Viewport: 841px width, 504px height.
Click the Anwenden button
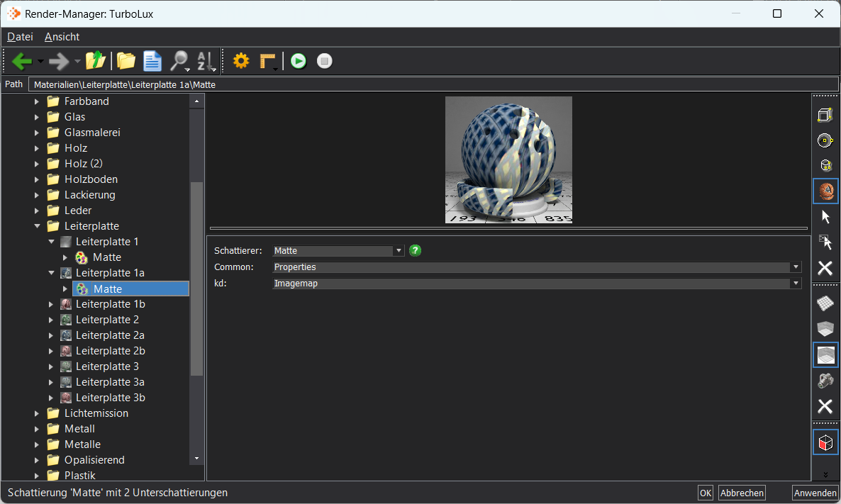coord(815,493)
